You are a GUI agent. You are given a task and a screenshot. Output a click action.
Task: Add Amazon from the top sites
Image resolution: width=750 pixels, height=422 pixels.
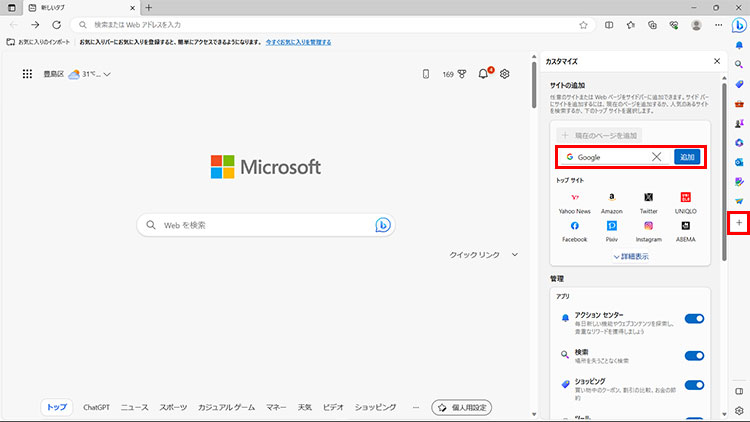pos(611,198)
